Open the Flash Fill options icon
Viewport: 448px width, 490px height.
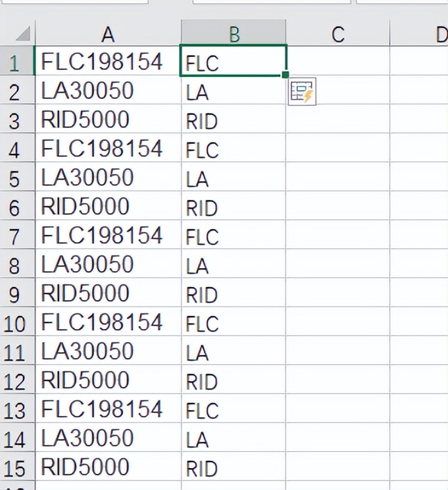click(x=302, y=92)
